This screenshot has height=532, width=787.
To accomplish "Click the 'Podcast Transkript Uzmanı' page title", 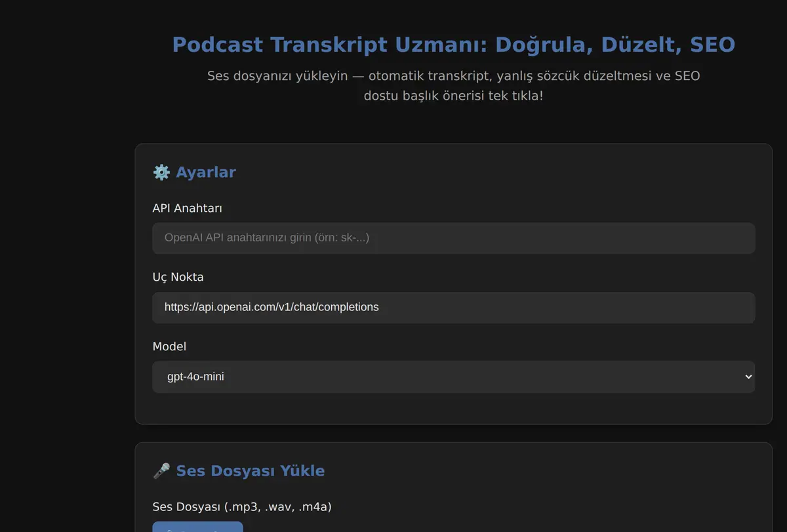I will pos(454,45).
